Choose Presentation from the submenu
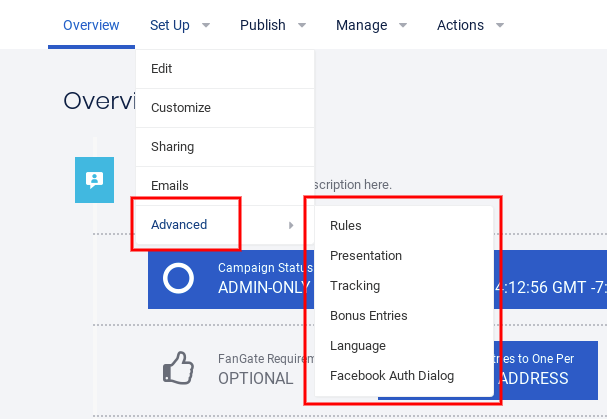Screen dimensions: 607x419 click(x=366, y=256)
